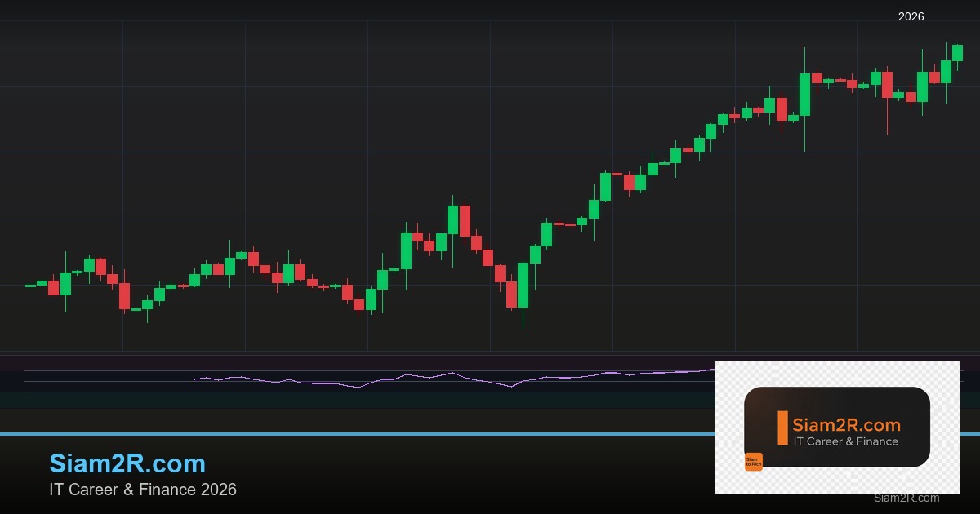The width and height of the screenshot is (980, 514).
Task: Click IT Career & Finance text in logo card
Action: pyautogui.click(x=846, y=441)
